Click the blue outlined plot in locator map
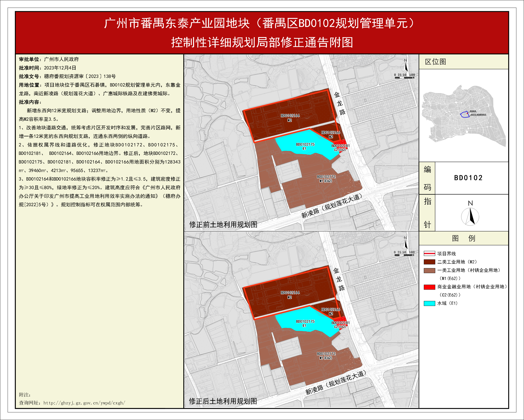This screenshot has height=420, width=524. [x=464, y=115]
